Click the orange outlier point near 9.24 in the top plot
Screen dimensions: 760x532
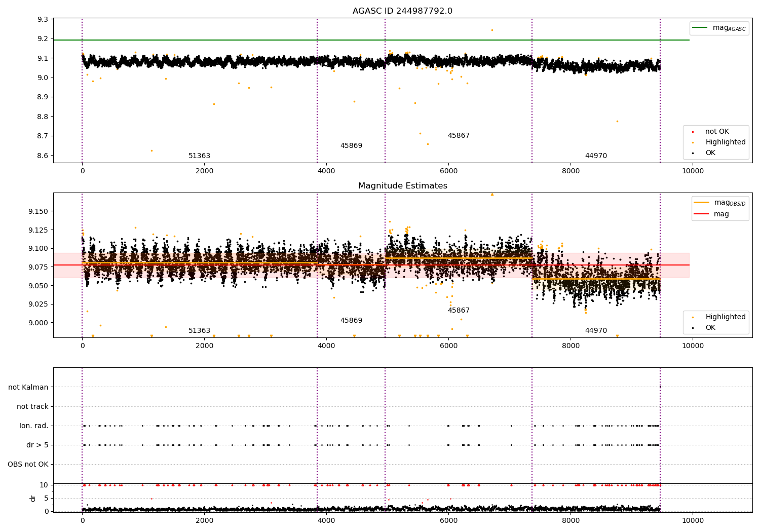click(492, 30)
